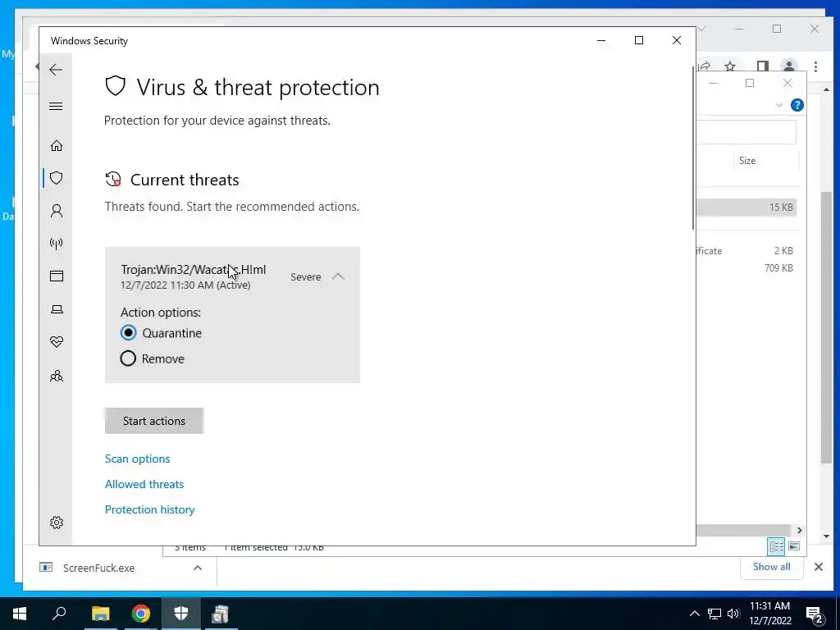Open Family options icon

(57, 376)
